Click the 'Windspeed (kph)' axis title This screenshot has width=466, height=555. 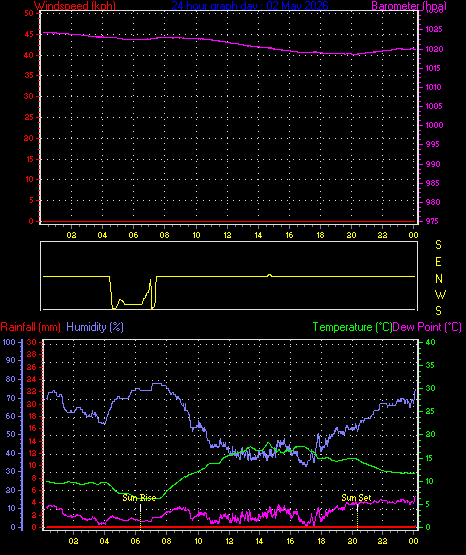(x=75, y=6)
